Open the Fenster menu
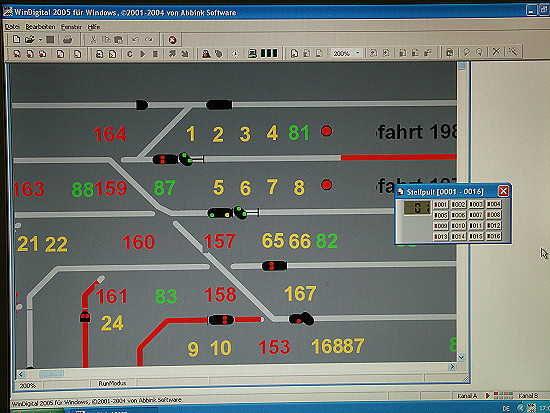The image size is (550, 413). coord(71,27)
